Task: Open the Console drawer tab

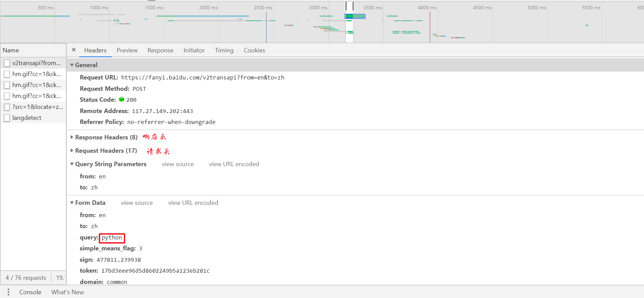Action: coord(30,292)
